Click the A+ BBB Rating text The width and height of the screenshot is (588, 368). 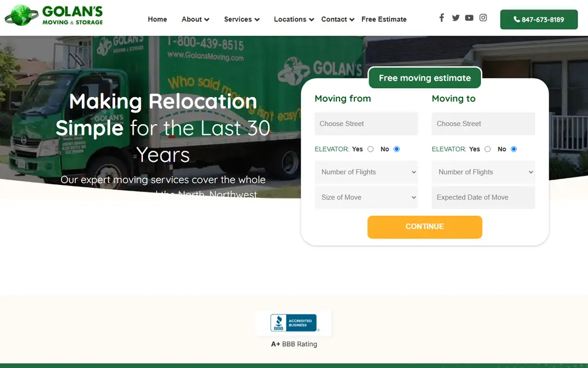click(294, 344)
